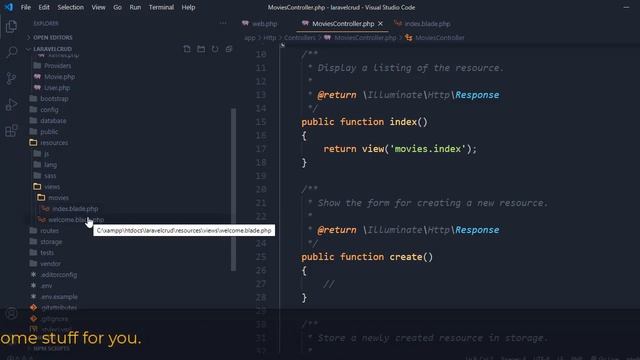Click the VS Code logo icon
This screenshot has width=640, height=360.
tap(9, 7)
